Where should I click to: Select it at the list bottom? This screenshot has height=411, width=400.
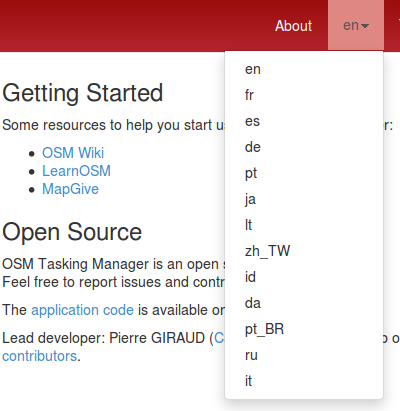point(304,381)
